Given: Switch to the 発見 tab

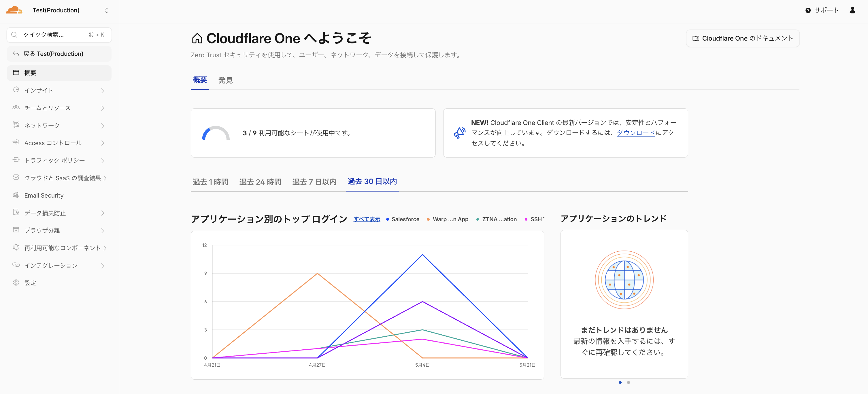Looking at the screenshot, I should [225, 80].
